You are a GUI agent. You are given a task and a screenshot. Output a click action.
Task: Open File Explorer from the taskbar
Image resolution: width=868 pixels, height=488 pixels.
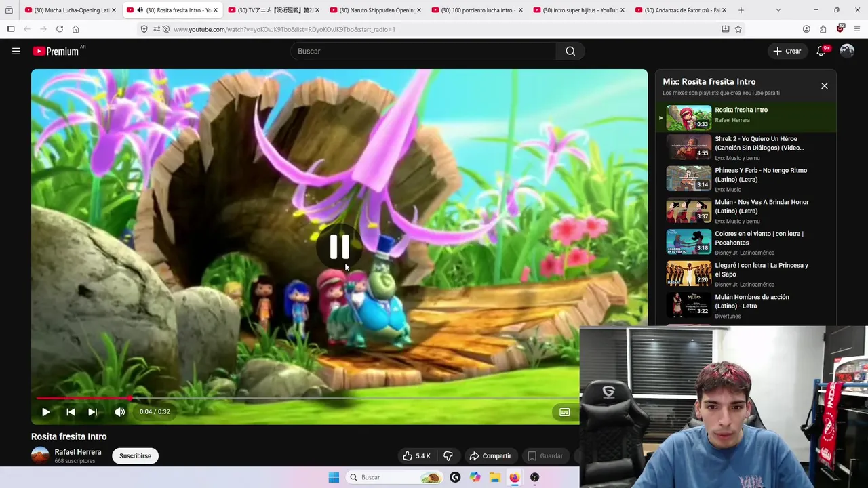(x=495, y=477)
